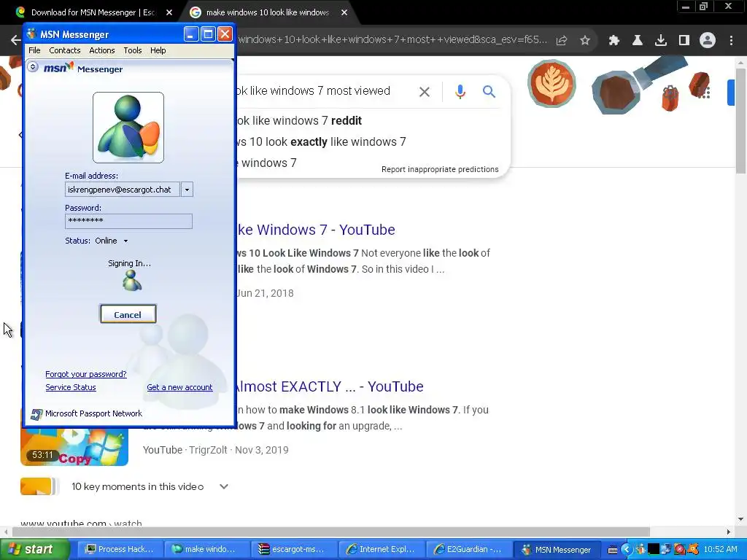Open the Service Status link
Screen dimensions: 747x560
pos(71,388)
